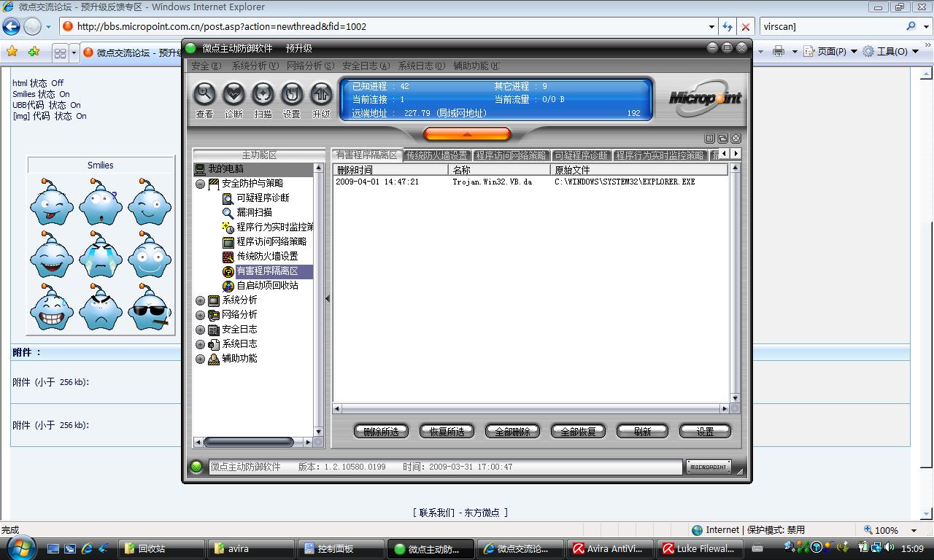Expand the 网络分析 tree node

[x=200, y=315]
